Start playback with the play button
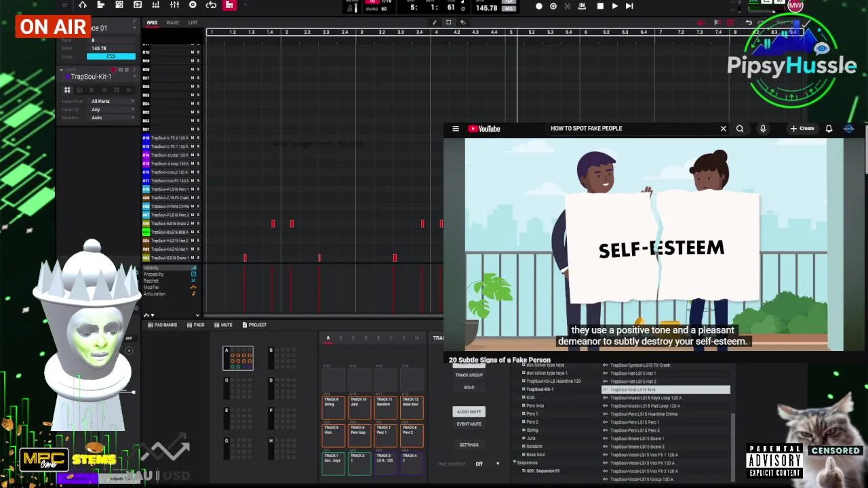The height and width of the screenshot is (488, 868). (x=614, y=6)
